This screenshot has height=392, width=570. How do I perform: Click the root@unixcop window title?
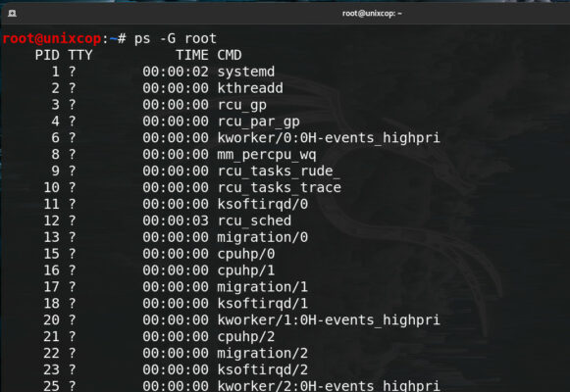coord(372,14)
